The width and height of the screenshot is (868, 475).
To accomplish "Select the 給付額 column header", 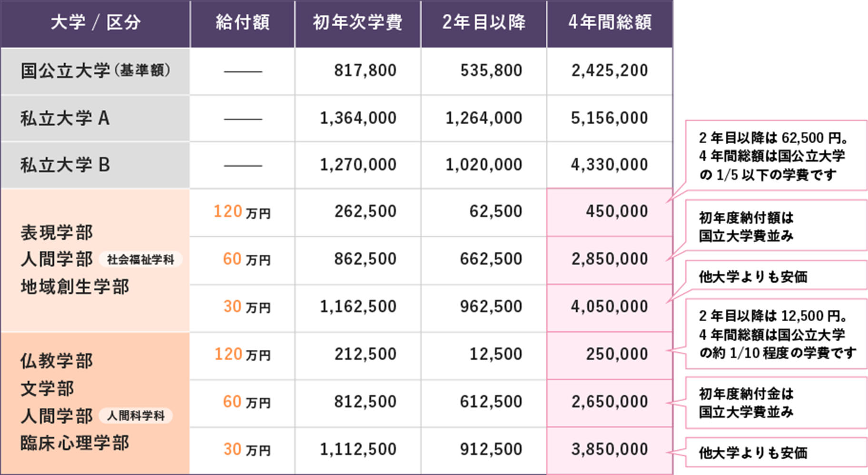I will (x=242, y=23).
